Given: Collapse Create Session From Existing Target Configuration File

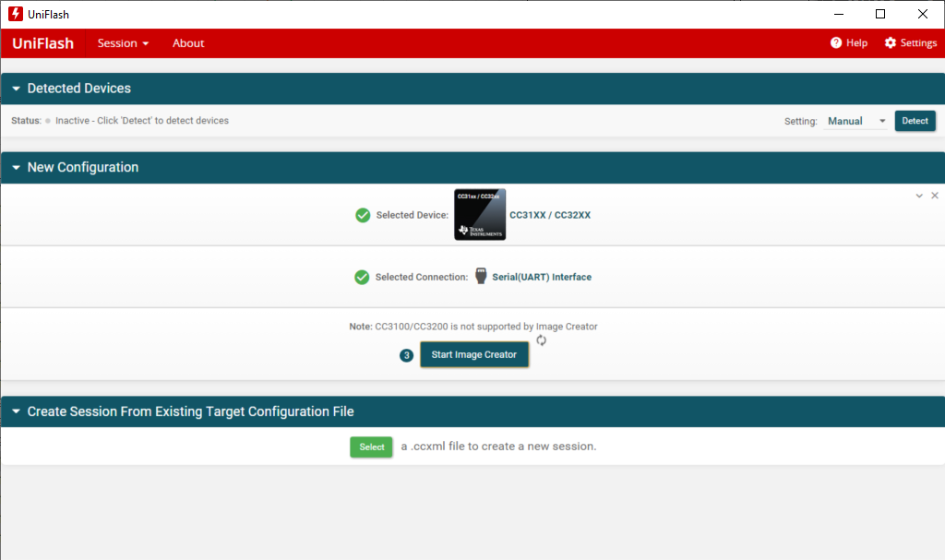Looking at the screenshot, I should 17,411.
